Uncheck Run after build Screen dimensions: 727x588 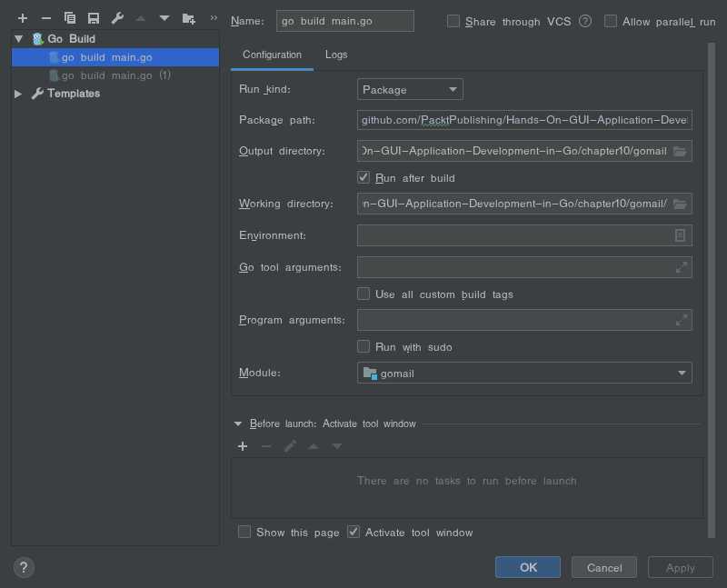coord(363,177)
